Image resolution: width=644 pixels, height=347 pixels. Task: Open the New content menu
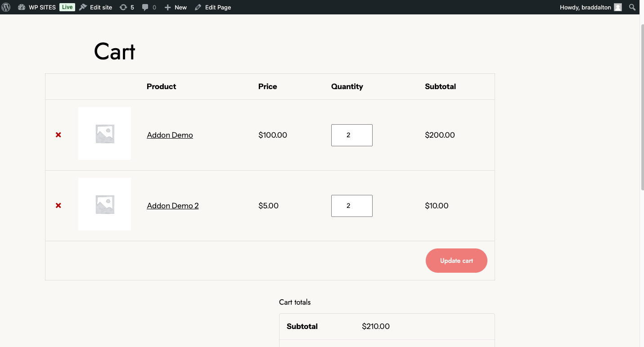click(x=176, y=7)
